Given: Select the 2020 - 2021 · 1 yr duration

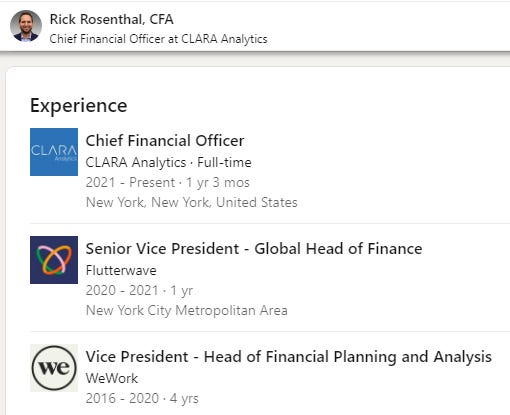Looking at the screenshot, I should click(139, 290).
